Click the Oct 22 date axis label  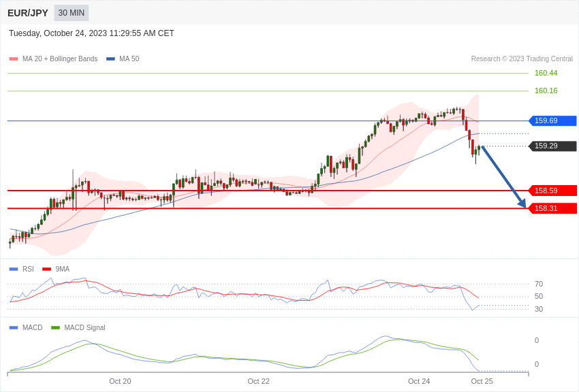(x=258, y=381)
